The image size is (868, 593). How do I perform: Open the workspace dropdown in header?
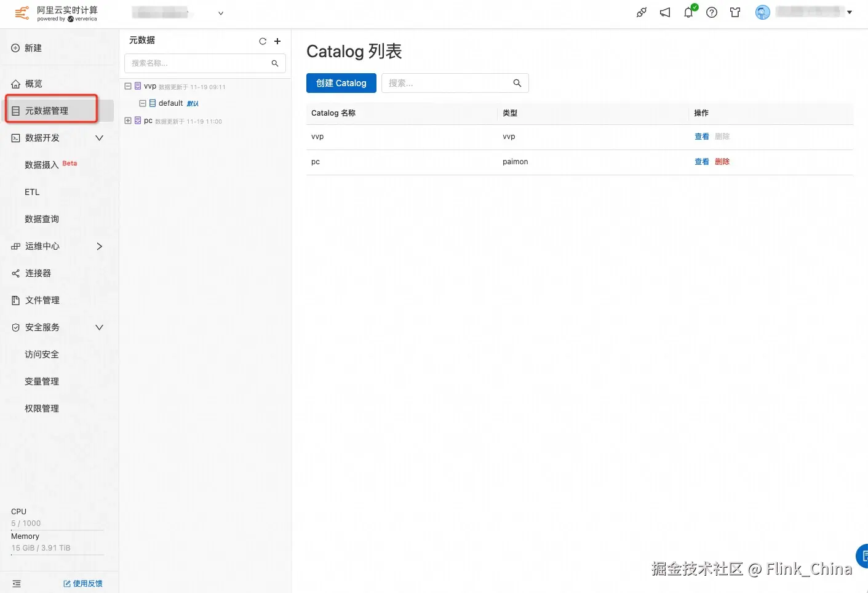(x=221, y=13)
